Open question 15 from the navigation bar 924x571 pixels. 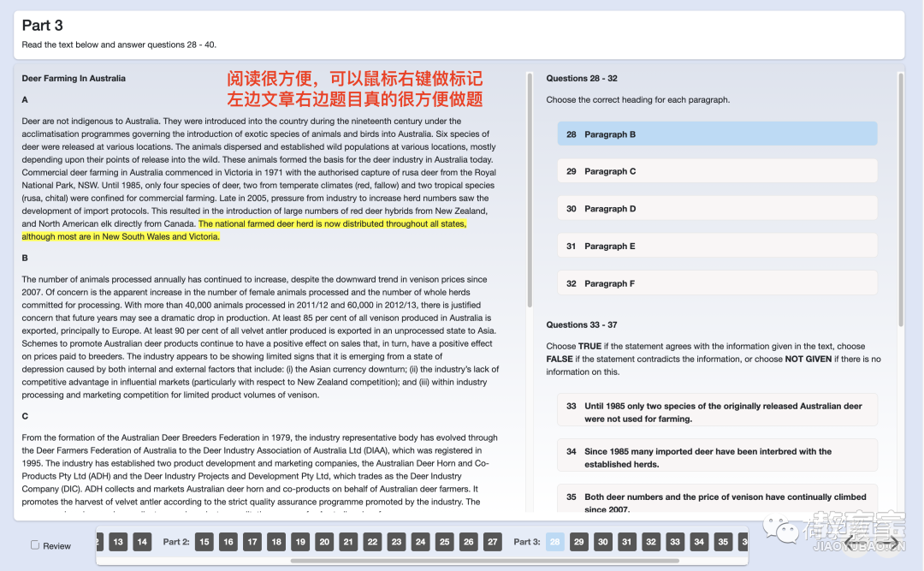(x=204, y=542)
